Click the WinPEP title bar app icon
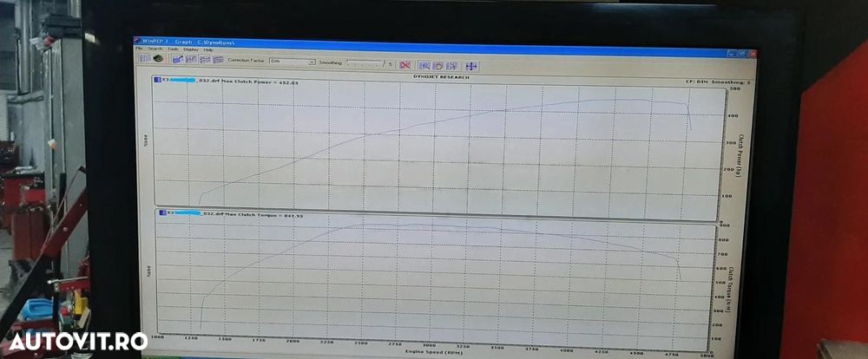The width and height of the screenshot is (868, 359). [137, 41]
